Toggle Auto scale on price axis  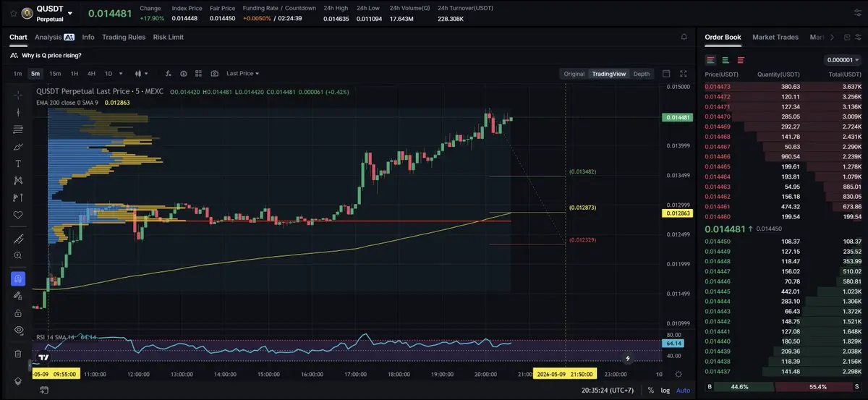[683, 390]
